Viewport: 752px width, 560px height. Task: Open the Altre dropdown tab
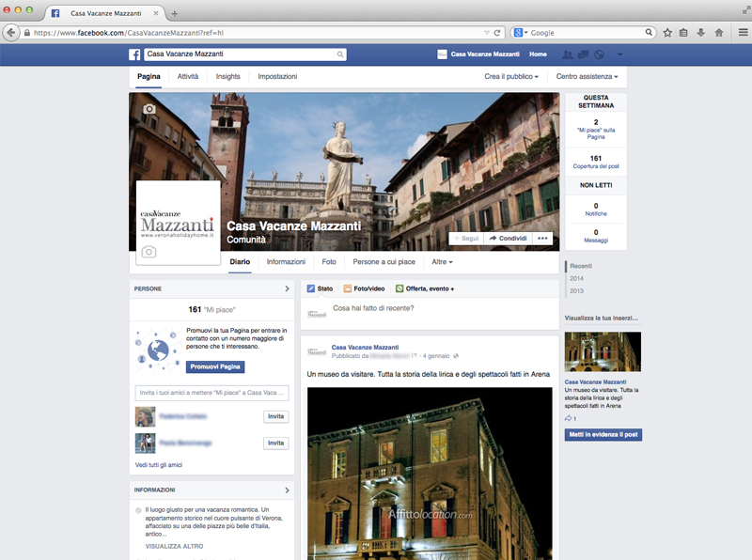click(442, 262)
